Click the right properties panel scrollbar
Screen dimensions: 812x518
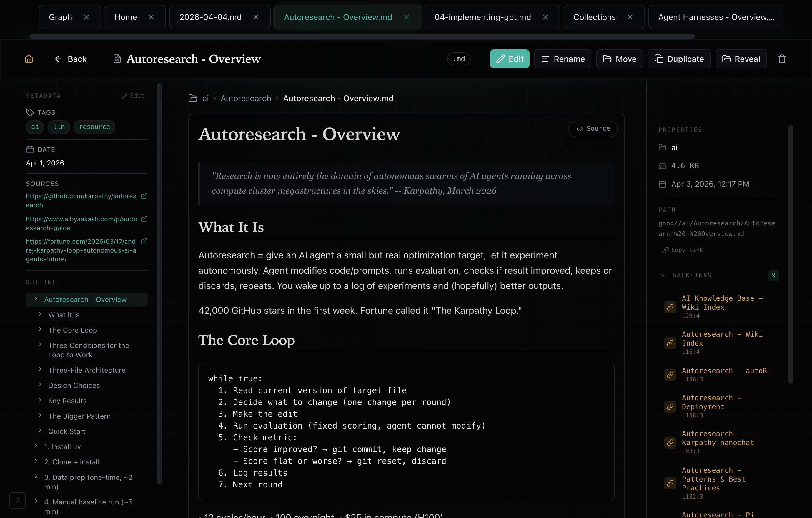tap(791, 255)
